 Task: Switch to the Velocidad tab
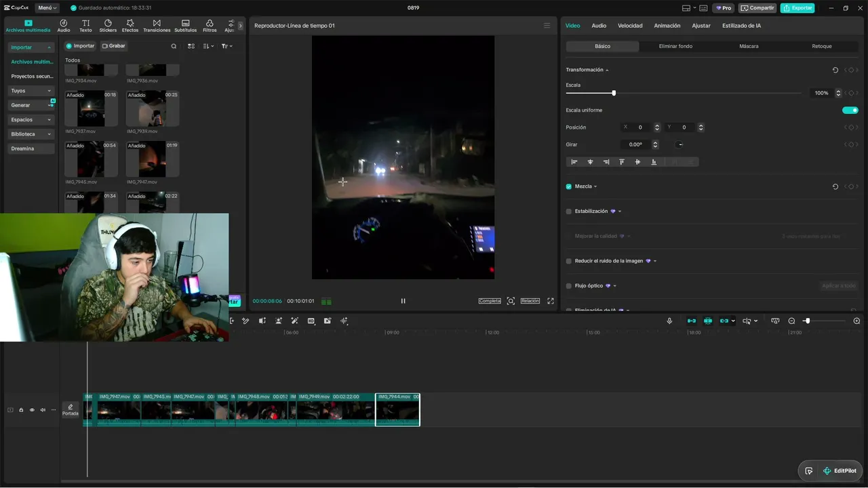coord(630,26)
